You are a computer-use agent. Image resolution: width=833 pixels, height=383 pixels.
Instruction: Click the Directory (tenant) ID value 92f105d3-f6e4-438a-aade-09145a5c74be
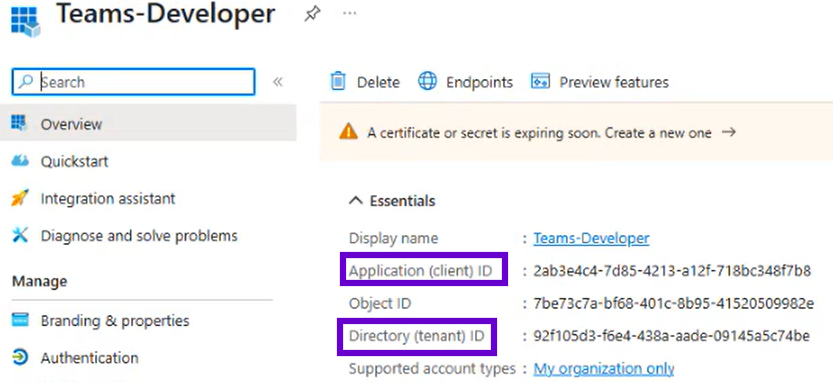pos(672,336)
